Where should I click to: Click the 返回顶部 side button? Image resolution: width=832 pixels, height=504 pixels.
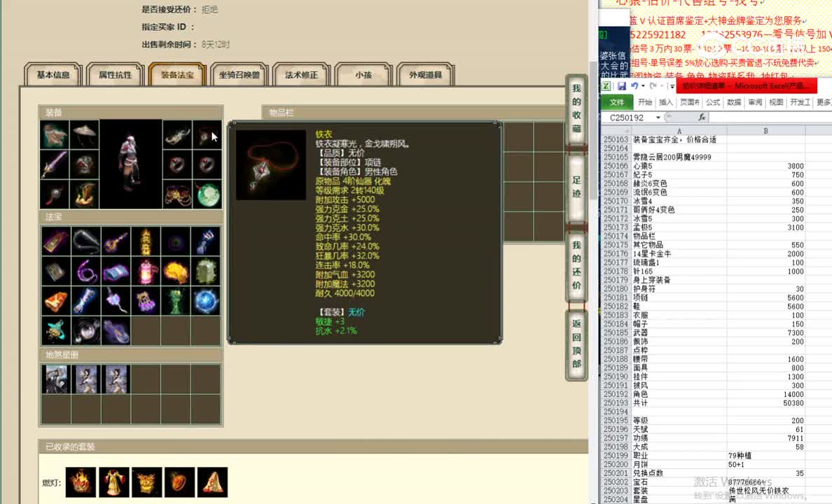click(576, 344)
